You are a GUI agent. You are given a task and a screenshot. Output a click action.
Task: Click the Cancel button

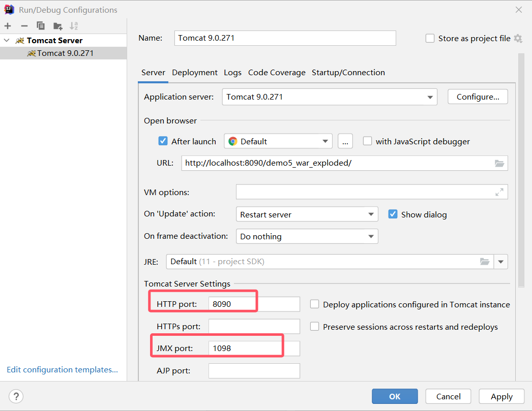click(448, 396)
